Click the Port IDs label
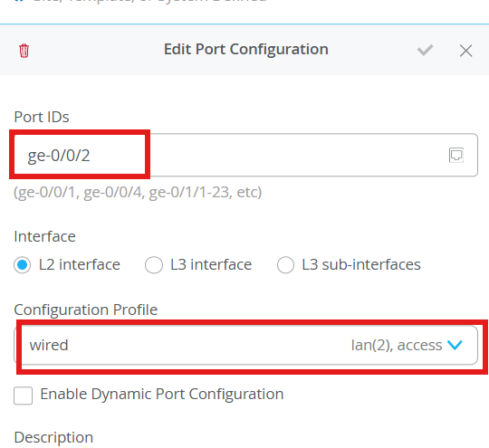 coord(42,118)
